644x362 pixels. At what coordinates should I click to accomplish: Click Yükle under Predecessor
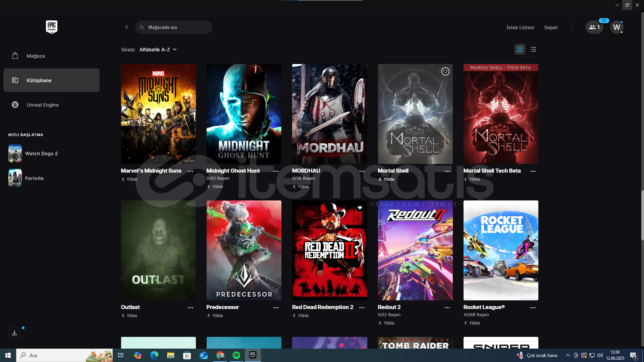(215, 316)
